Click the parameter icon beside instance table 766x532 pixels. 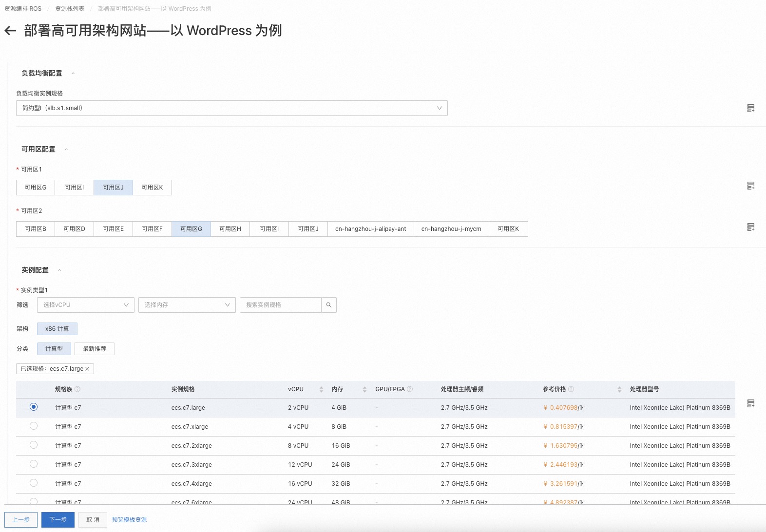click(751, 403)
